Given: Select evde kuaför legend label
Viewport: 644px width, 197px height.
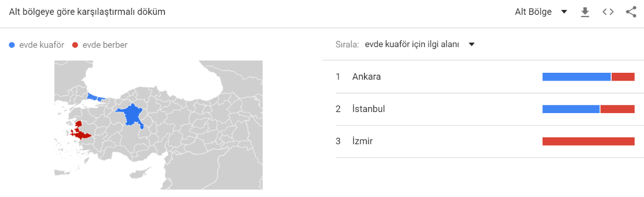Looking at the screenshot, I should coord(42,45).
